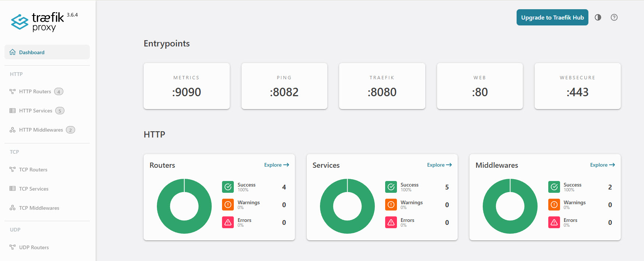Click the Upgrade to Traefik Hub button

552,17
